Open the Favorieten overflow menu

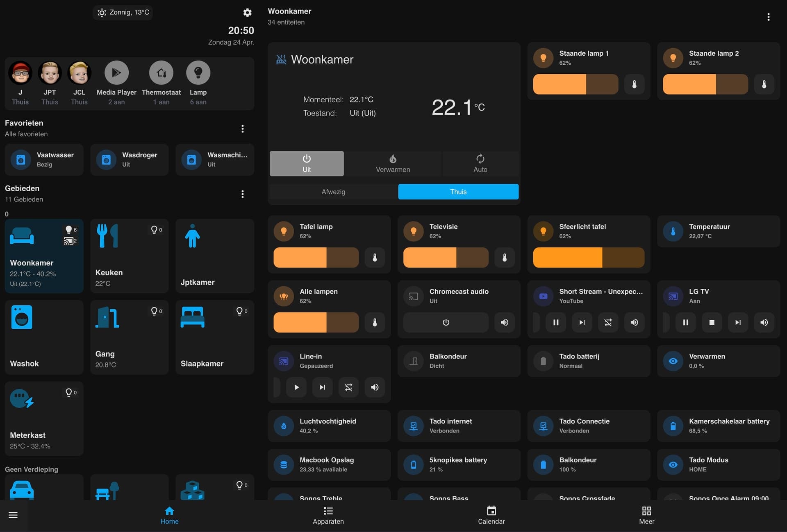tap(242, 128)
